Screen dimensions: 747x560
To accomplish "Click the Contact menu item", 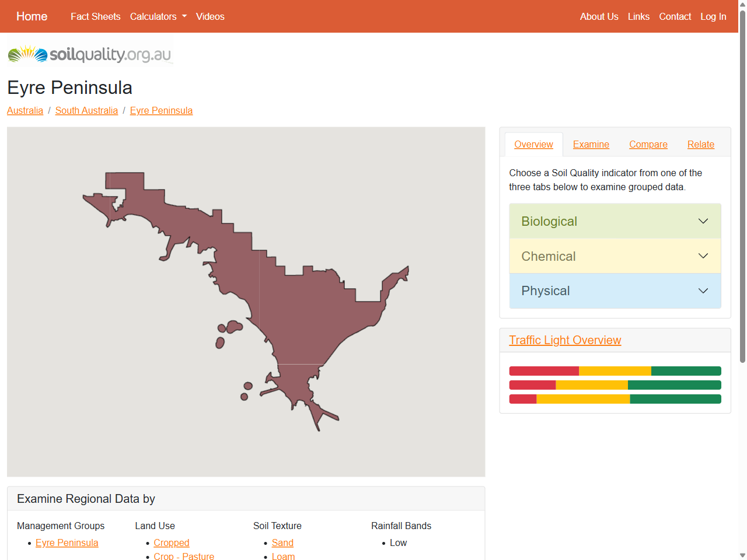I will coord(675,16).
